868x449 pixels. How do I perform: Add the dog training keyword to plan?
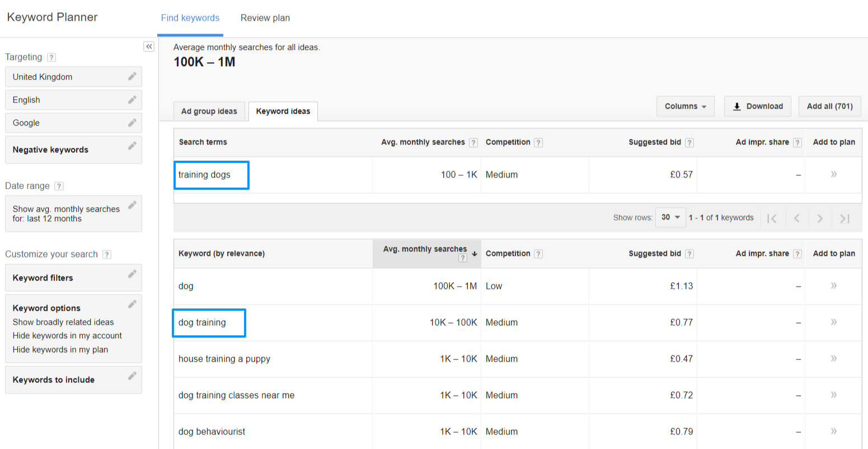(833, 322)
